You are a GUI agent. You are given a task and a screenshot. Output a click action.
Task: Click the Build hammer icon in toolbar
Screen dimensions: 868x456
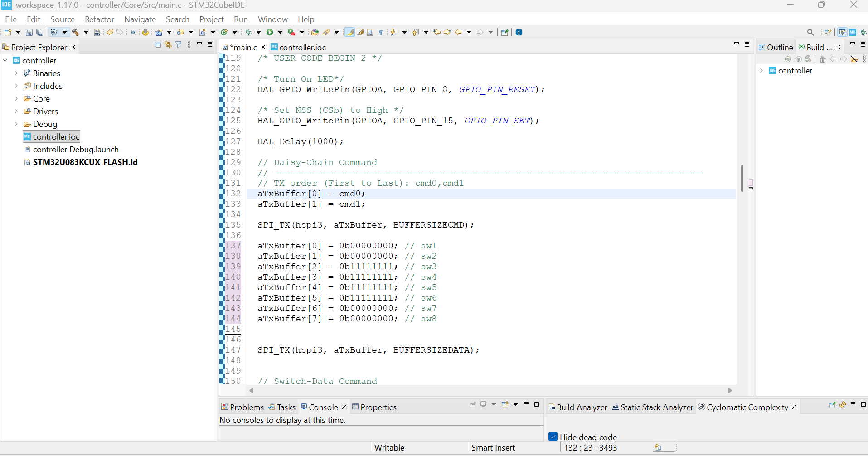(x=75, y=32)
